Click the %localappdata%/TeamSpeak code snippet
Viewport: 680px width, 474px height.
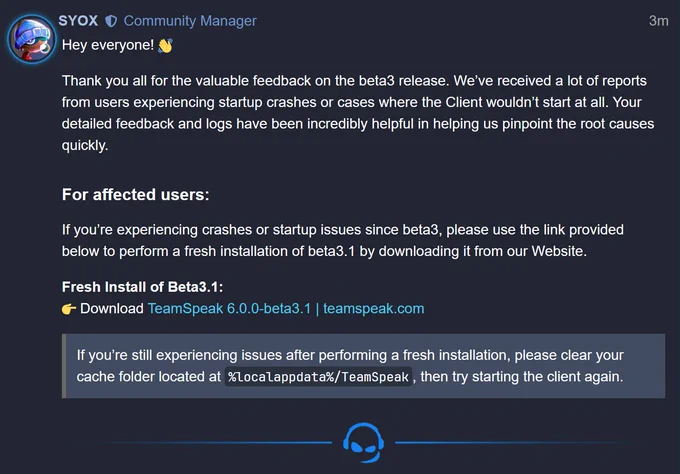tap(318, 377)
